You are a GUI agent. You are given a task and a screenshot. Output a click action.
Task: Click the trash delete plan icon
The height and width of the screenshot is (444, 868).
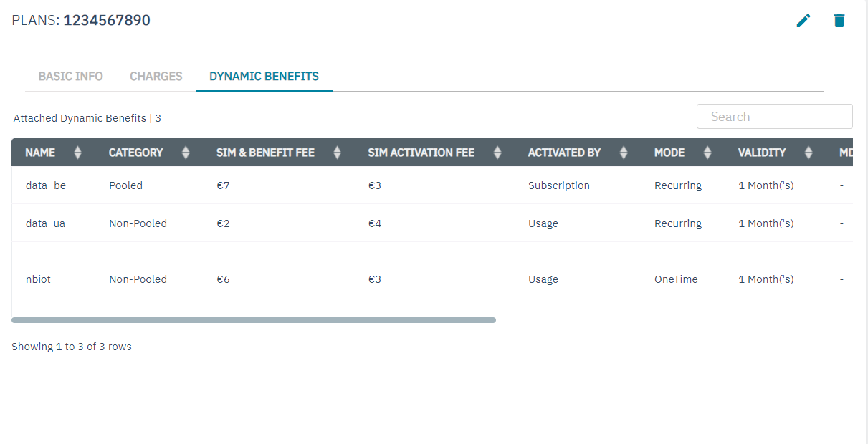click(x=839, y=21)
